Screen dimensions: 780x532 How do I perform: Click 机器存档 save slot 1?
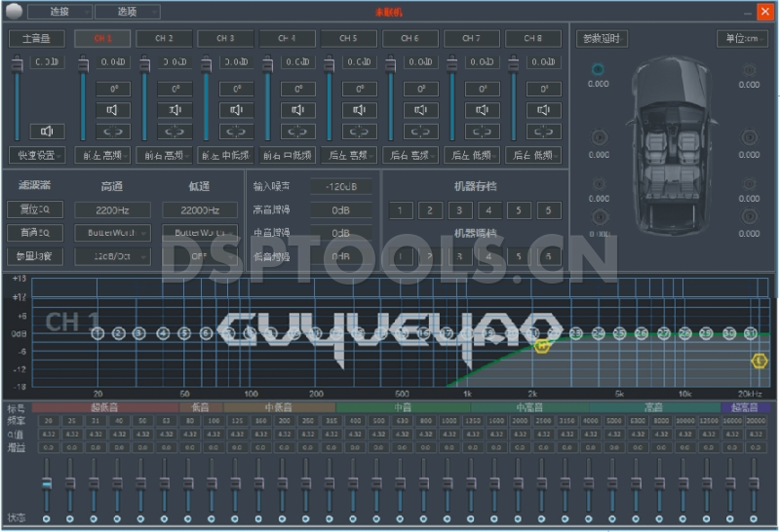pyautogui.click(x=401, y=210)
